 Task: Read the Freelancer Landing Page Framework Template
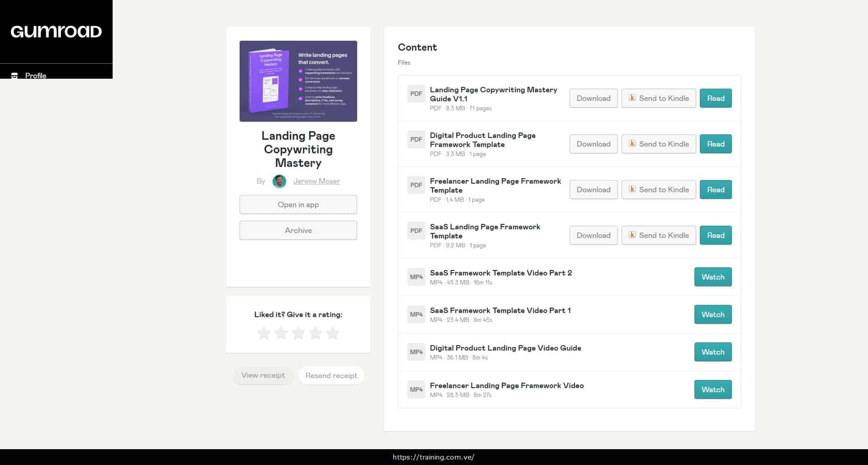tap(716, 190)
